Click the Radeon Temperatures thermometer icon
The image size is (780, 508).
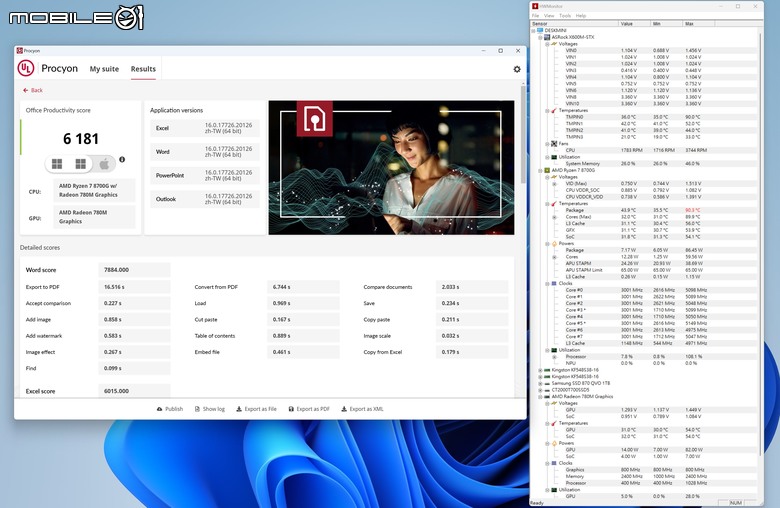click(554, 423)
